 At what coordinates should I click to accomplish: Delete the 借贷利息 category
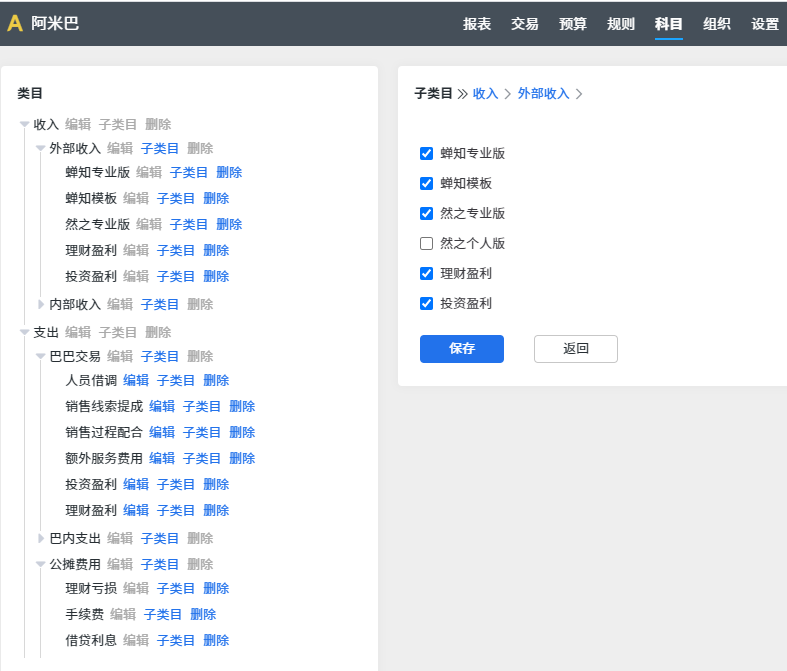[x=216, y=641]
